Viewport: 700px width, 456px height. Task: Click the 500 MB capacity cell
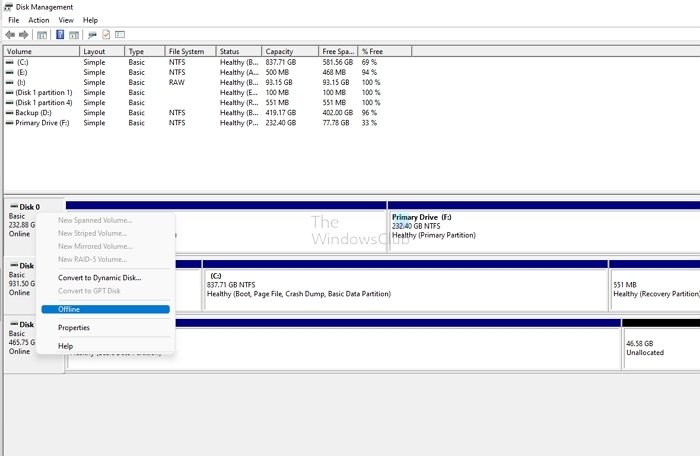point(277,72)
